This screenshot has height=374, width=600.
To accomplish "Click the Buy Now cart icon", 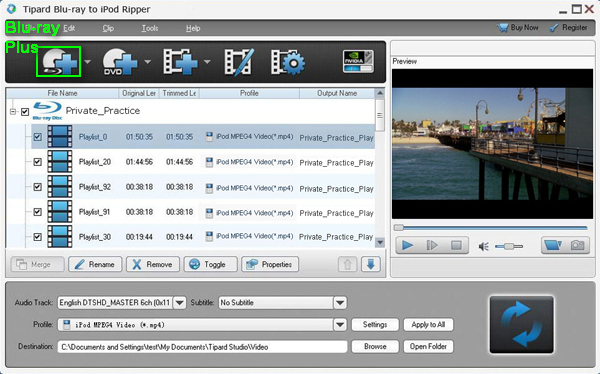I will [502, 28].
